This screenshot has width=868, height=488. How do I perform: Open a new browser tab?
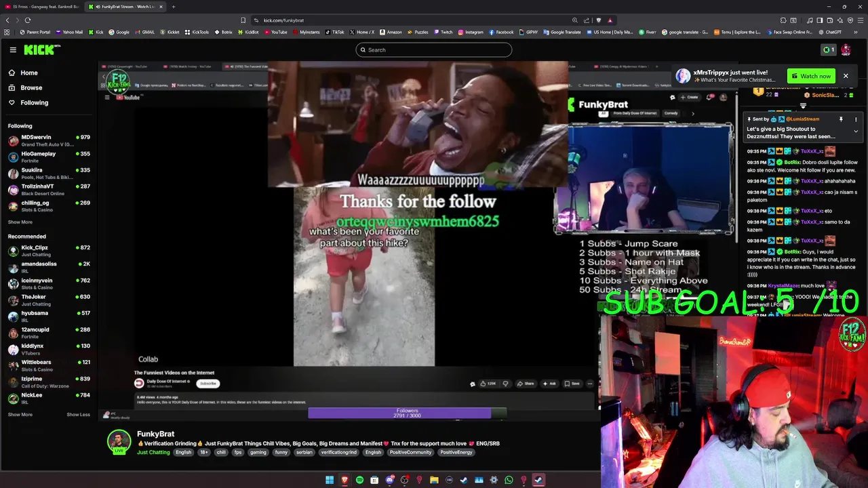click(173, 7)
